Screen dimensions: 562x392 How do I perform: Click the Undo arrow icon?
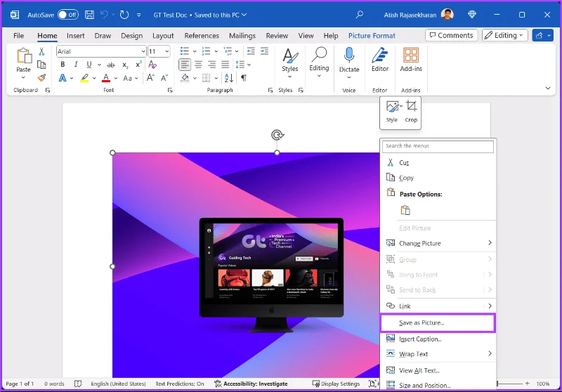point(104,15)
